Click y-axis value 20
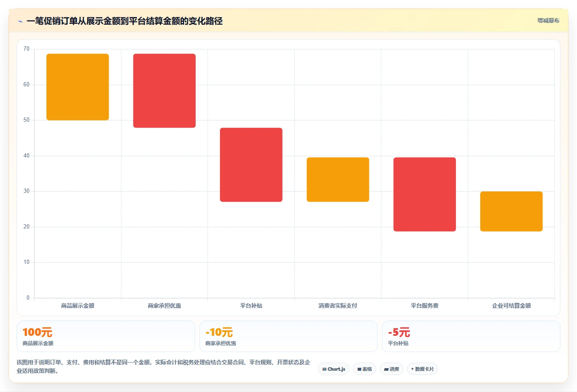Screen dimensions: 577x392 26,227
